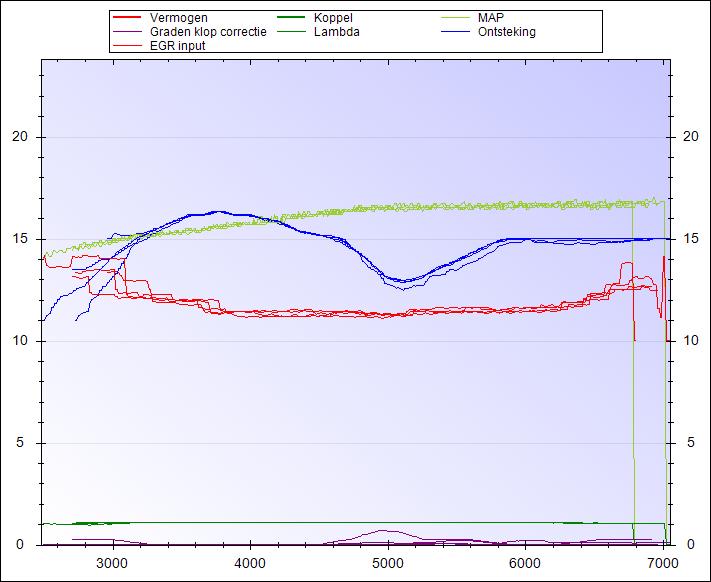Click the left y-axis label 10
The image size is (711, 582).
[20, 340]
